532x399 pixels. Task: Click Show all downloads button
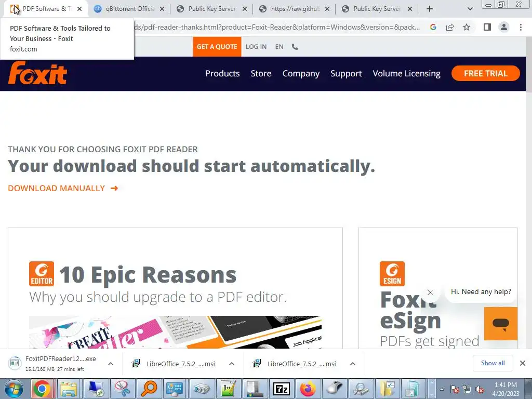pos(493,363)
